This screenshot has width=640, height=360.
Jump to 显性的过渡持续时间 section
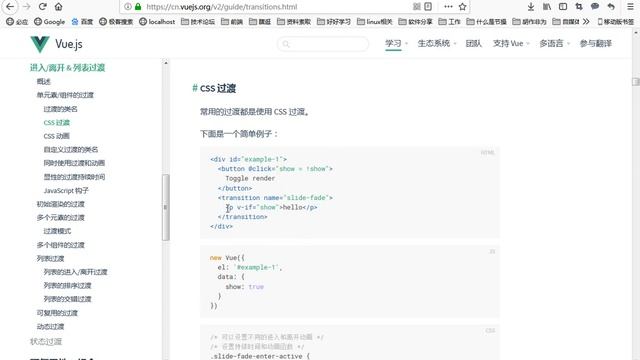74,177
